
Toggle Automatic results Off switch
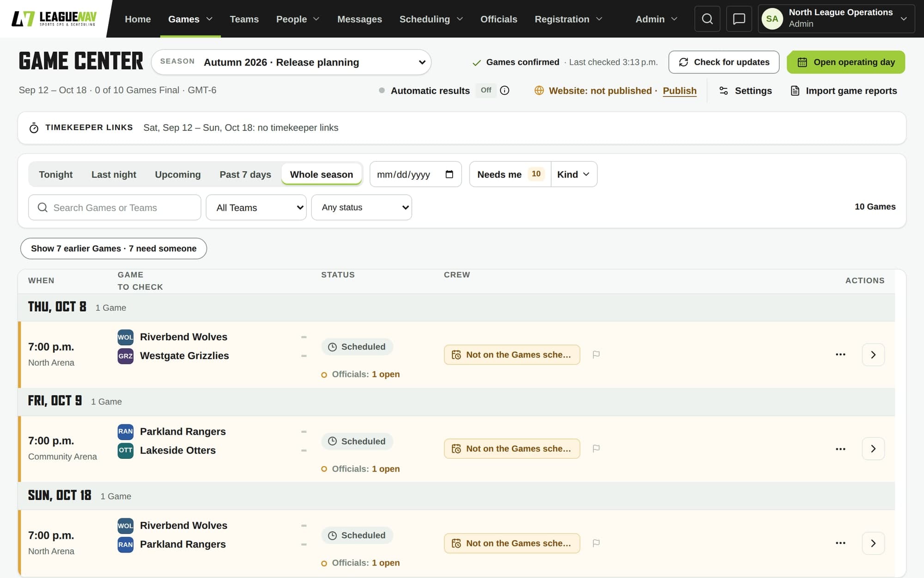[486, 91]
